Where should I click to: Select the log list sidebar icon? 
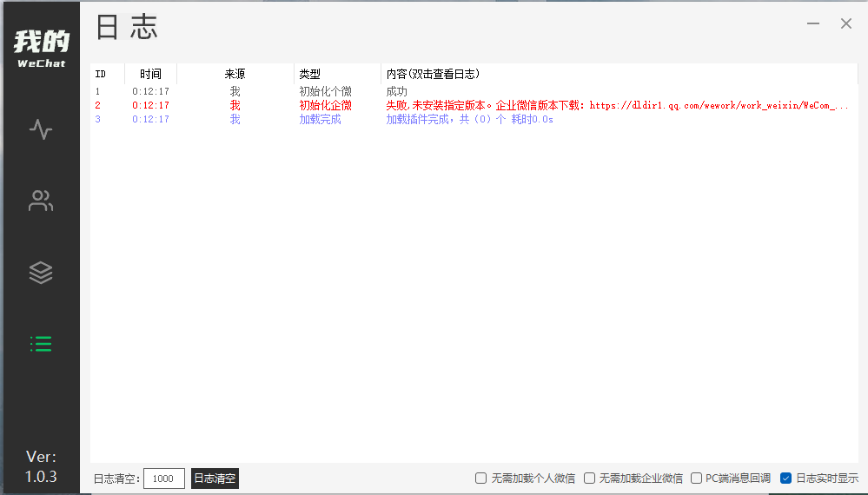(41, 344)
